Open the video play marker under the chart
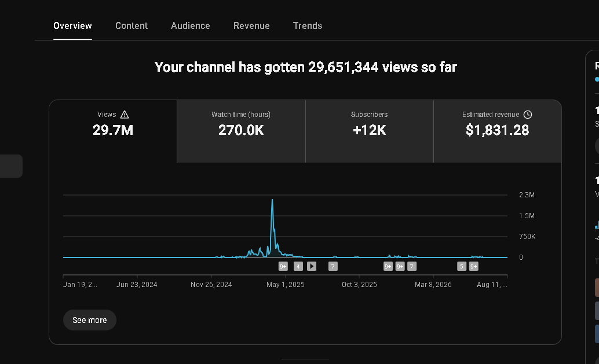Screen dimensions: 599x364 [x=312, y=266]
